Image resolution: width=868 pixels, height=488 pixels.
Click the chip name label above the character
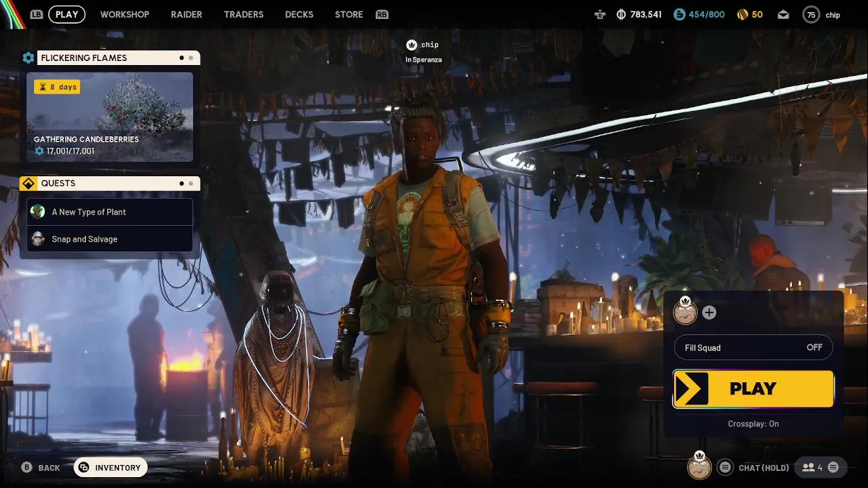click(x=430, y=45)
